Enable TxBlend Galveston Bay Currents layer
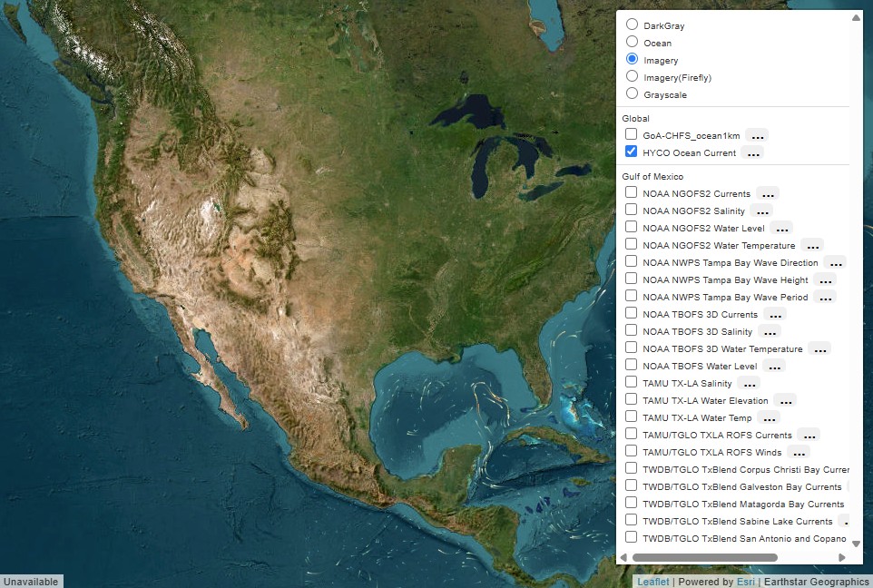 (631, 485)
